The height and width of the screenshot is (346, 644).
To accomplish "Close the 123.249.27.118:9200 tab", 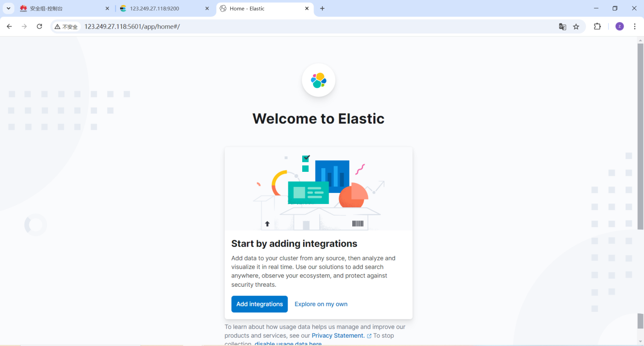I will click(x=207, y=8).
